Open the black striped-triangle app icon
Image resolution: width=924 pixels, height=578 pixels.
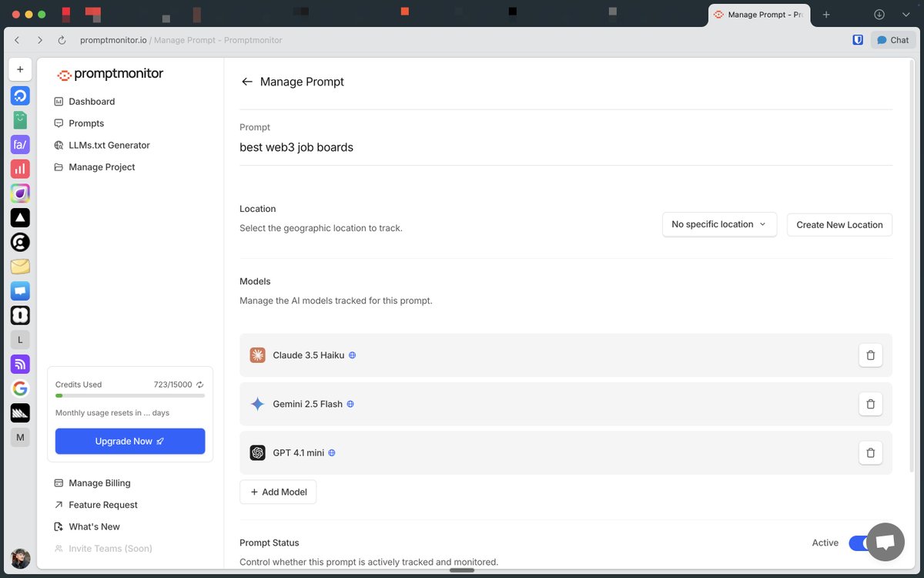pyautogui.click(x=20, y=412)
